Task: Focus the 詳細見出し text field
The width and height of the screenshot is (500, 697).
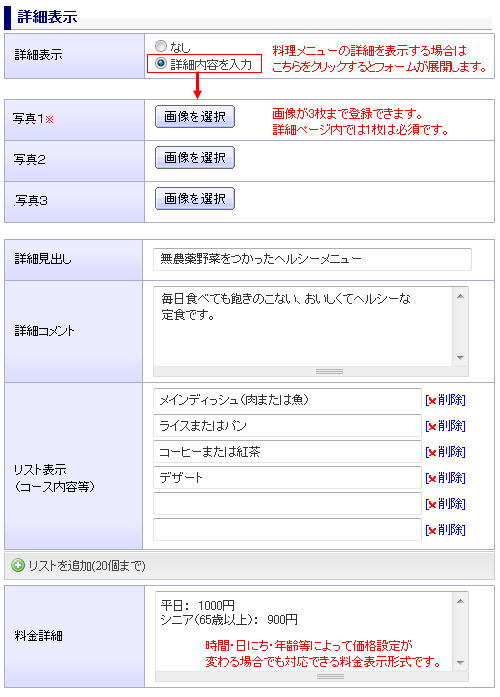Action: (312, 259)
